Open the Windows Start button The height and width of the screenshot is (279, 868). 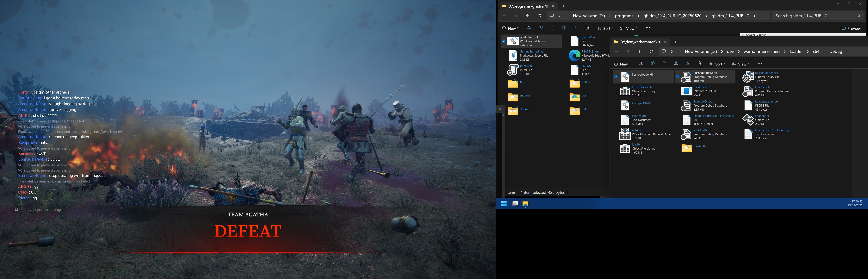pos(504,203)
